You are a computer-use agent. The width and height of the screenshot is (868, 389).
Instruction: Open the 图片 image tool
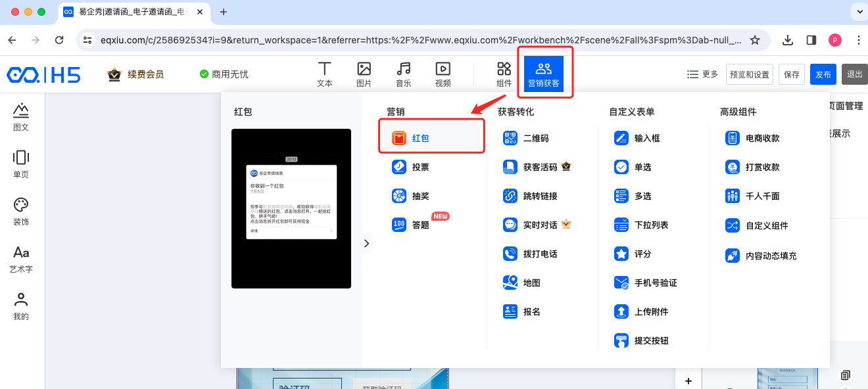pos(364,74)
